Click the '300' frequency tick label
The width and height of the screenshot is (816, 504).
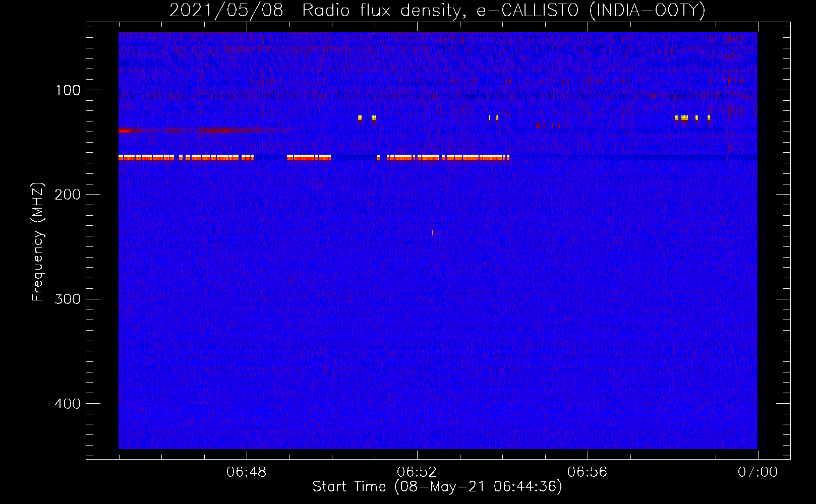click(68, 299)
